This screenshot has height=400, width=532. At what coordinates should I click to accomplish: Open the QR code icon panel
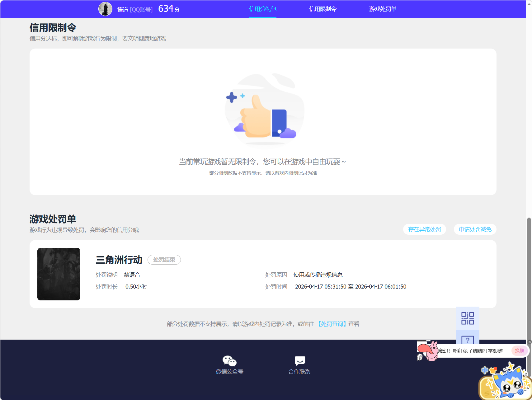[468, 318]
